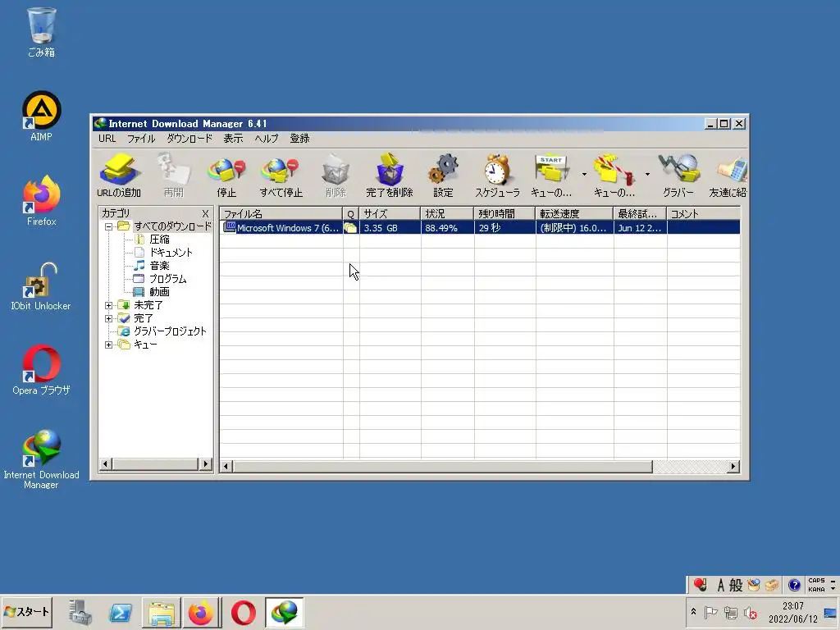
Task: Open the グラバー (Grabber) icon
Action: click(x=678, y=175)
